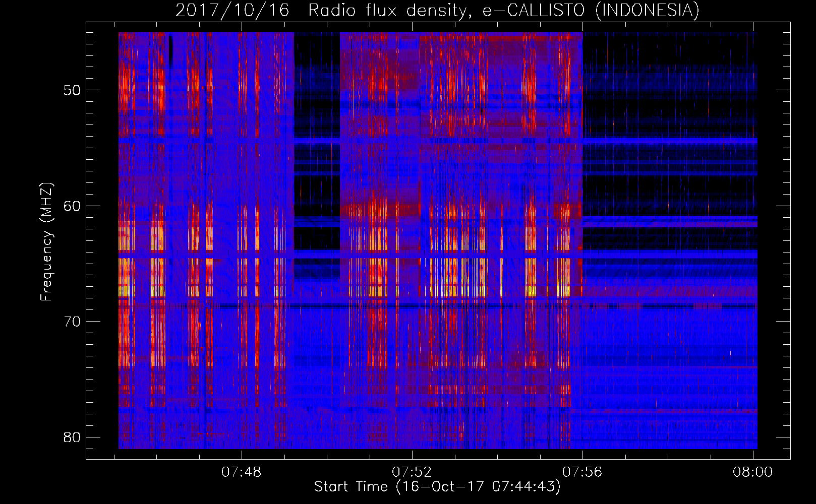Click the 07:48 time tick label
Image resolution: width=816 pixels, height=504 pixels.
242,472
